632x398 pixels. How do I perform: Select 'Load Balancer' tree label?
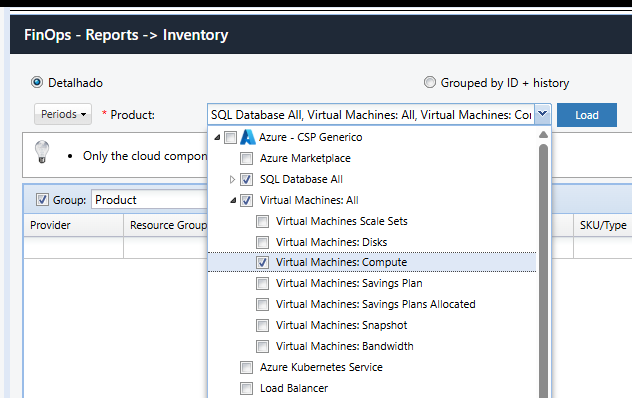[x=294, y=388]
